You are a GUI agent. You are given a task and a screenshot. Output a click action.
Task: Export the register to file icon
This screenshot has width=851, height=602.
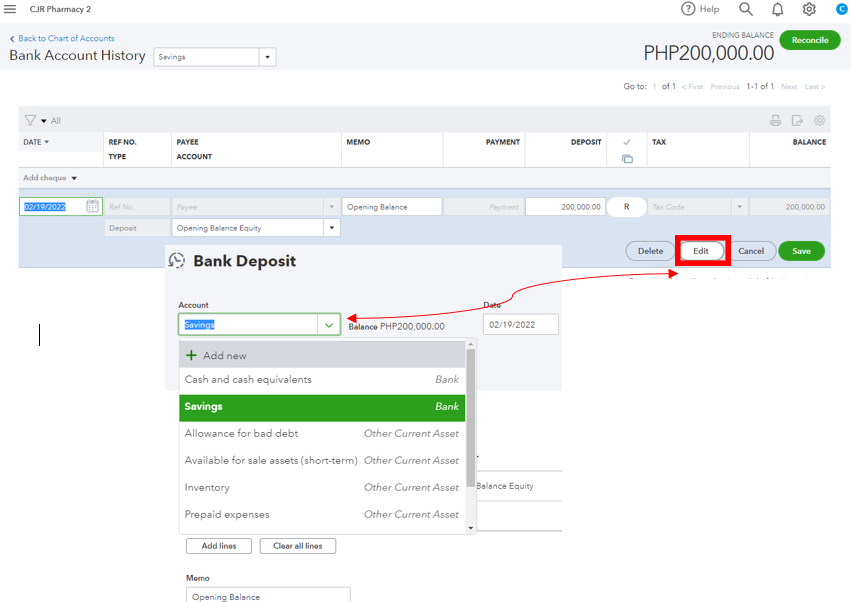pos(797,121)
